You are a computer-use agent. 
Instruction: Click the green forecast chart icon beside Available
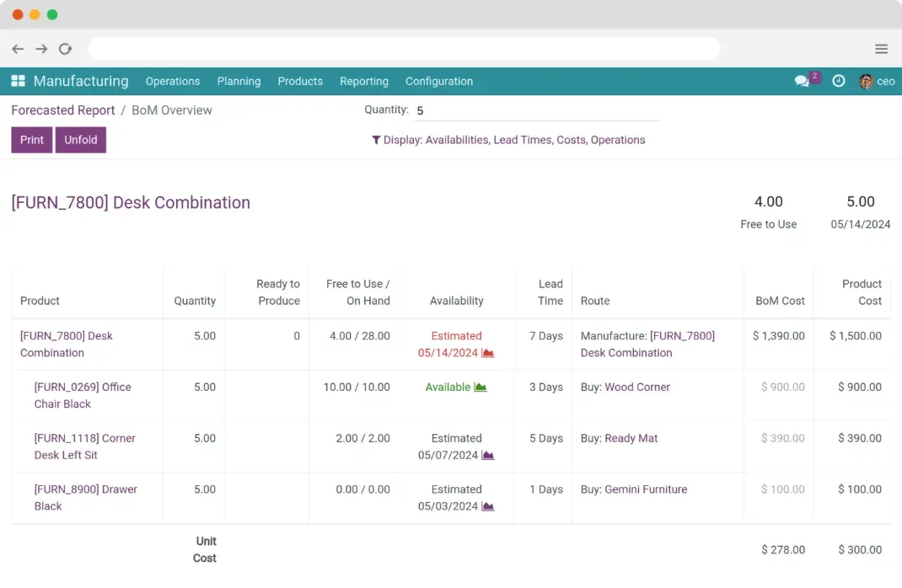pyautogui.click(x=481, y=388)
